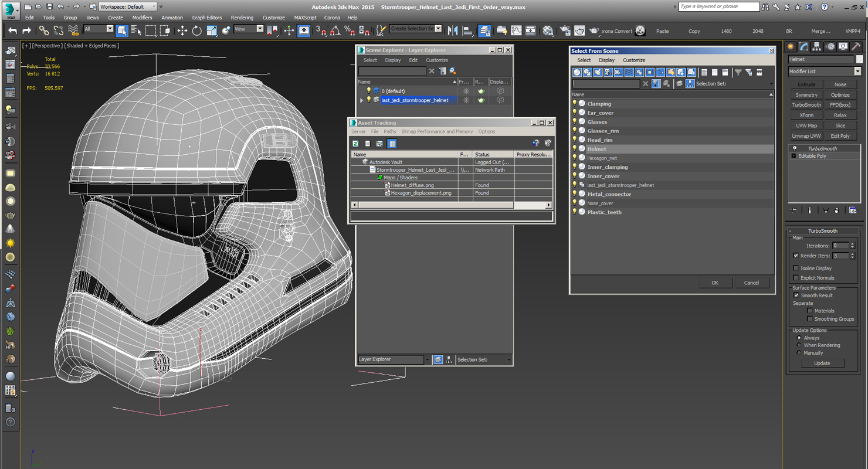The width and height of the screenshot is (868, 469).
Task: Click Display Geometry filter in Select From Scene
Action: [577, 72]
